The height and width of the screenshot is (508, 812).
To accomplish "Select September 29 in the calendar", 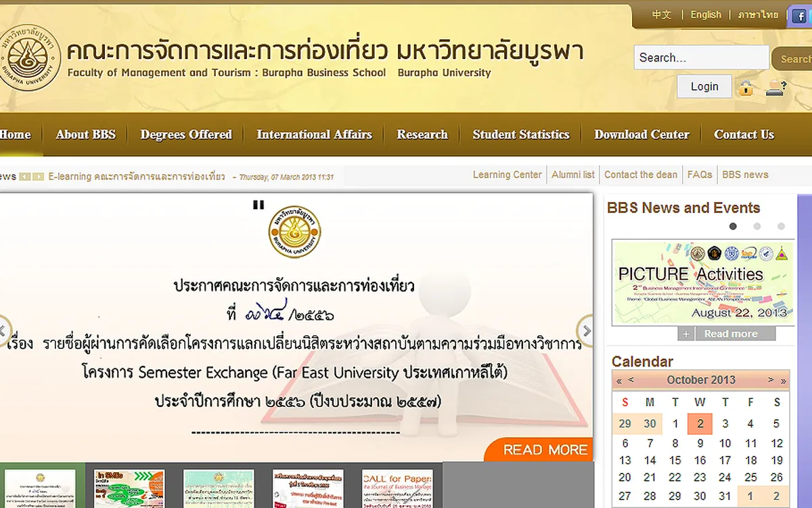I will (x=625, y=424).
